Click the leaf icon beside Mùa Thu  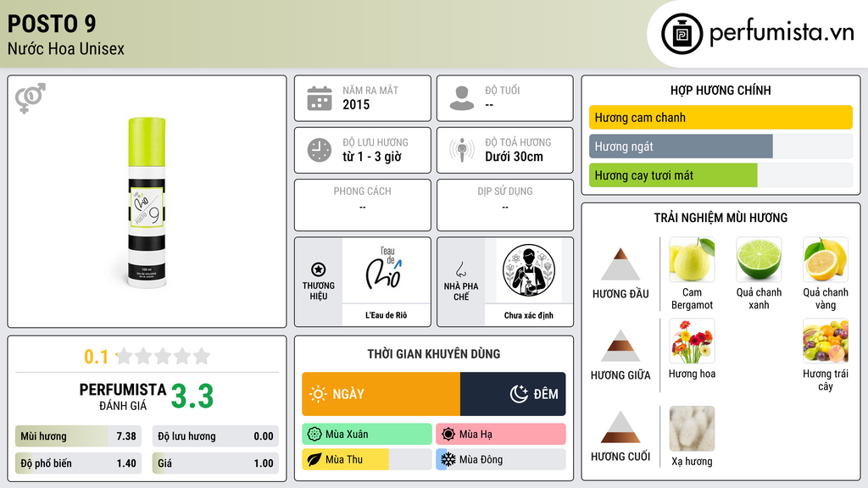[x=314, y=459]
